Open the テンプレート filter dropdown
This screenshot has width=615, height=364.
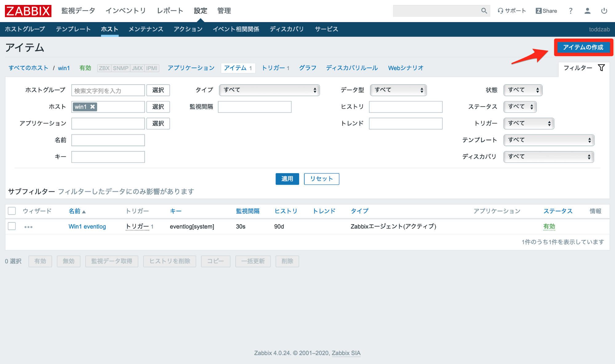click(x=549, y=140)
